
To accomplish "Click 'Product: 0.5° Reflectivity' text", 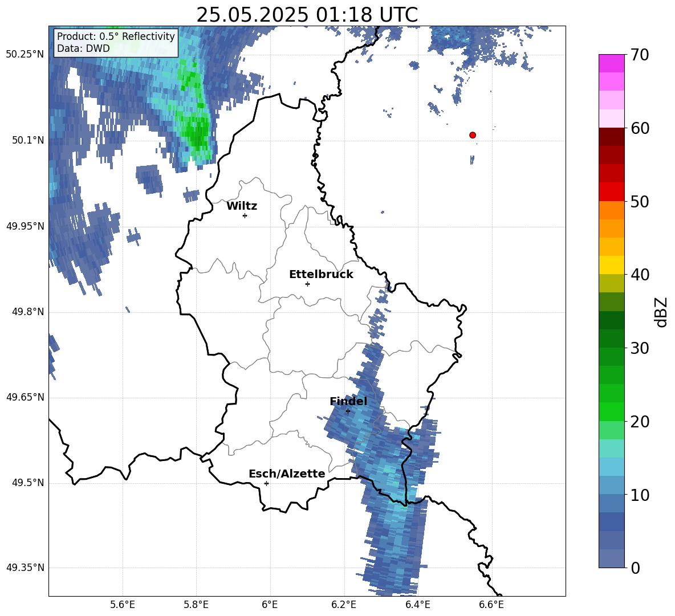I will click(116, 36).
